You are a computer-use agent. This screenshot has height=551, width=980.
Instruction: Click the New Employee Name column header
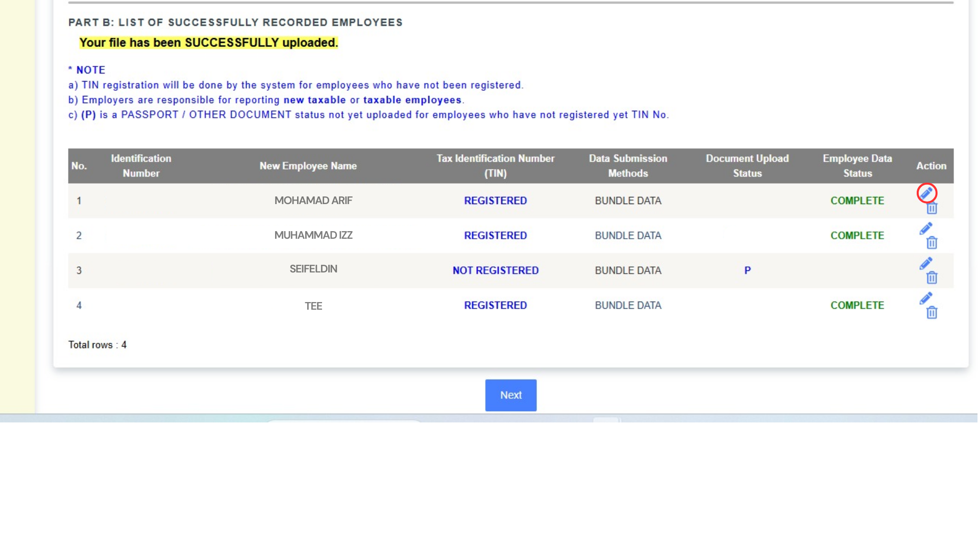[x=308, y=166]
